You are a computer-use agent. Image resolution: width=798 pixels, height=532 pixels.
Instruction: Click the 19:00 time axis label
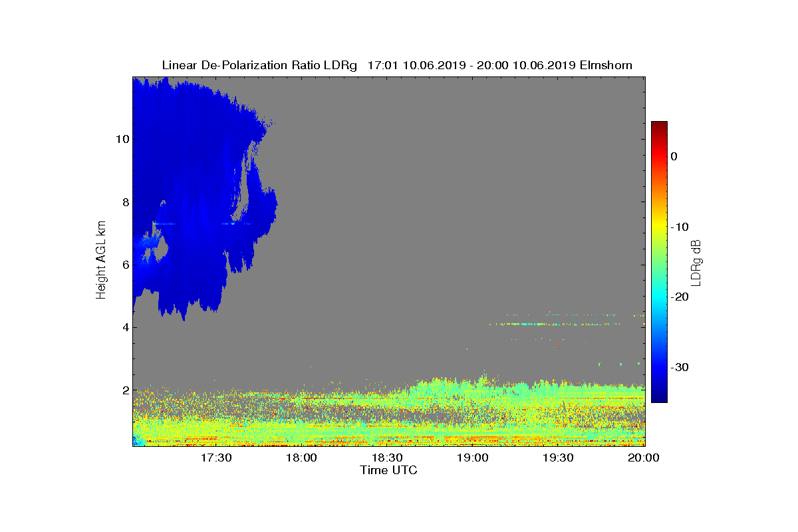point(474,458)
